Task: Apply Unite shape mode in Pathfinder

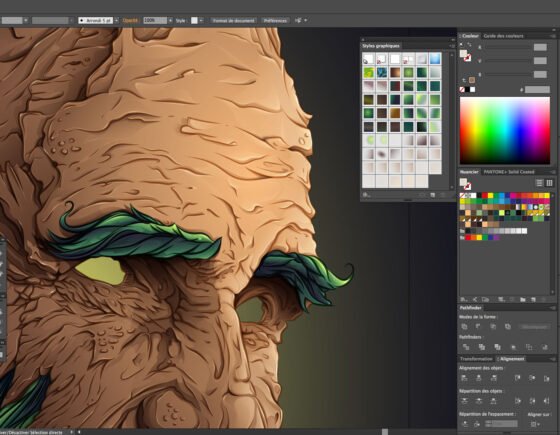Action: click(x=464, y=326)
